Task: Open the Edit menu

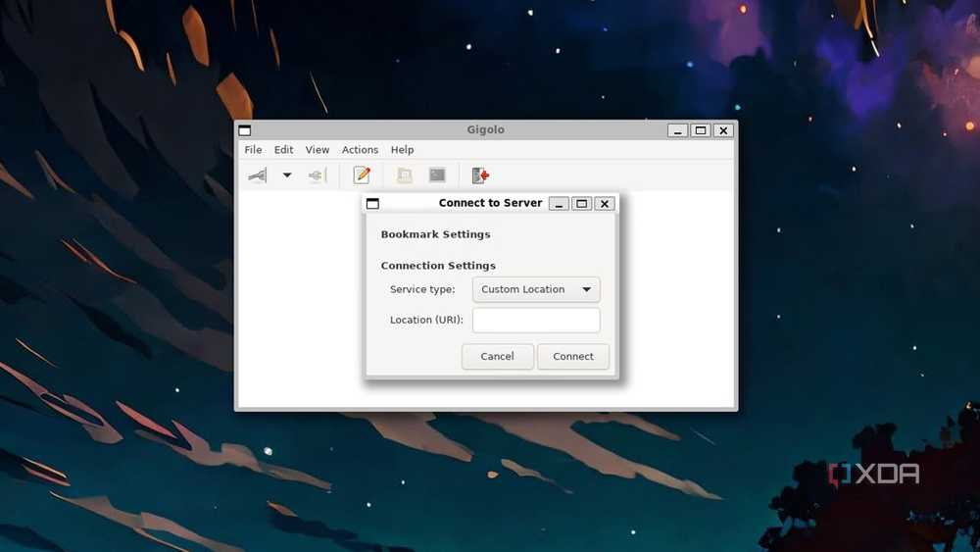Action: pos(284,150)
